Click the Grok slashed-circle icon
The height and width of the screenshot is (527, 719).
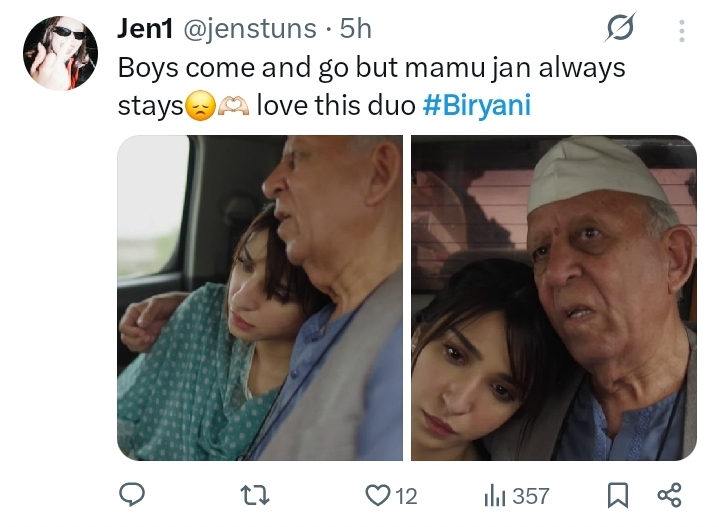621,31
